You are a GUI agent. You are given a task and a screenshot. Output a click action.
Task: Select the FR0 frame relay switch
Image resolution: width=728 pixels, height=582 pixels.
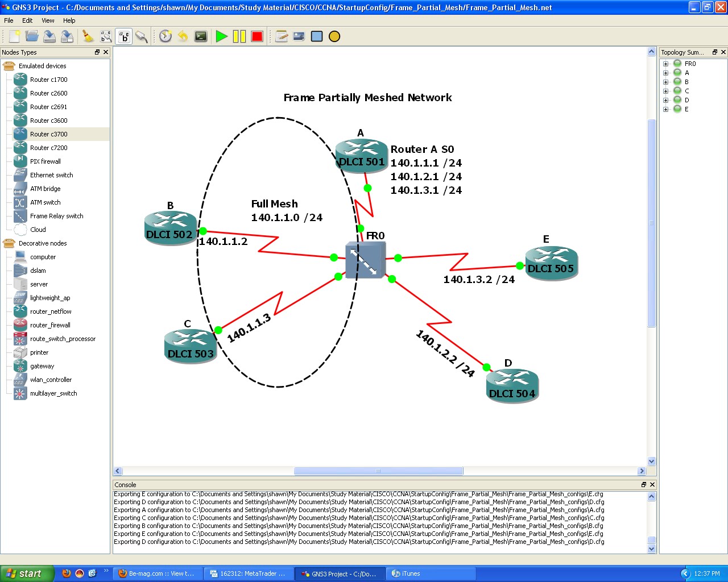click(x=366, y=260)
